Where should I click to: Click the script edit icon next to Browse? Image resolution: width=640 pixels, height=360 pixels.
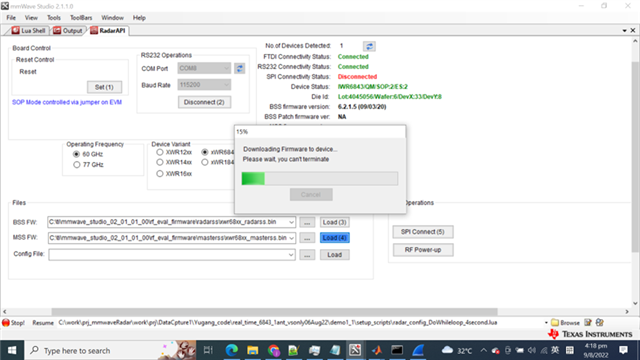click(588, 322)
